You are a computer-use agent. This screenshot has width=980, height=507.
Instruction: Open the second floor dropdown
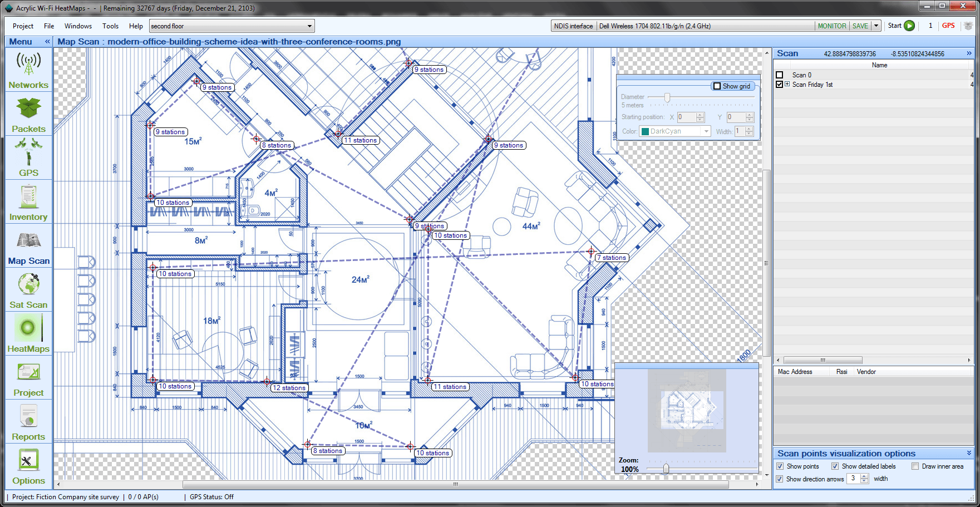[309, 26]
